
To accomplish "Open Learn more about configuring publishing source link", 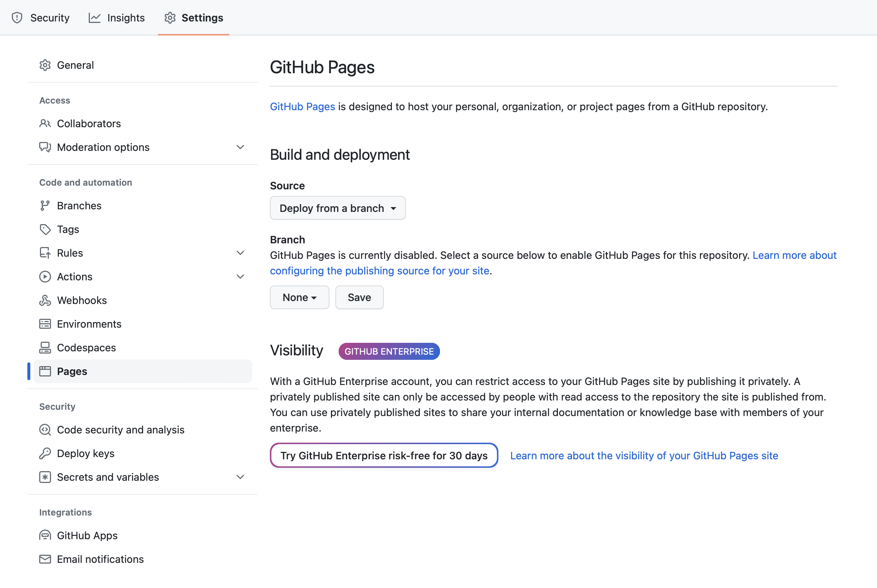I will coord(379,271).
